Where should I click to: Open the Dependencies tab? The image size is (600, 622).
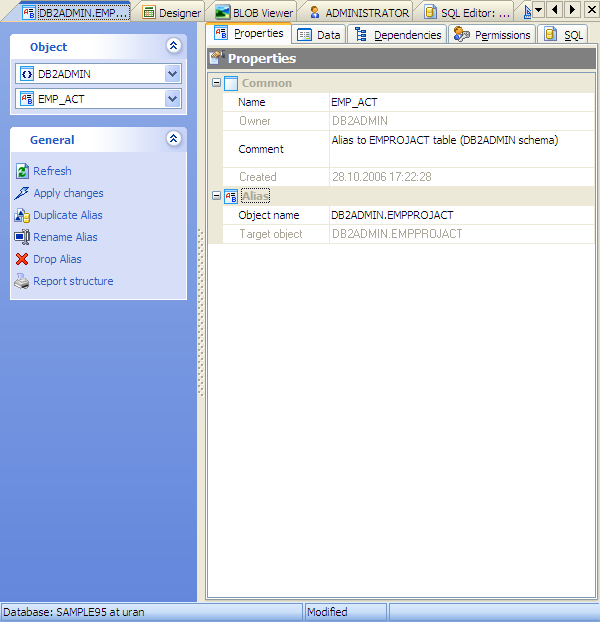(x=398, y=35)
